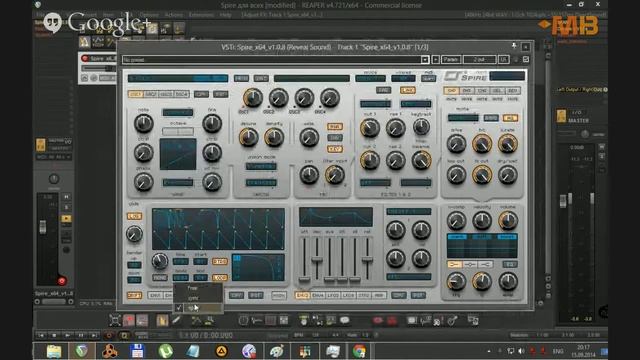Select the OSC1 oscillator tab

click(x=135, y=94)
